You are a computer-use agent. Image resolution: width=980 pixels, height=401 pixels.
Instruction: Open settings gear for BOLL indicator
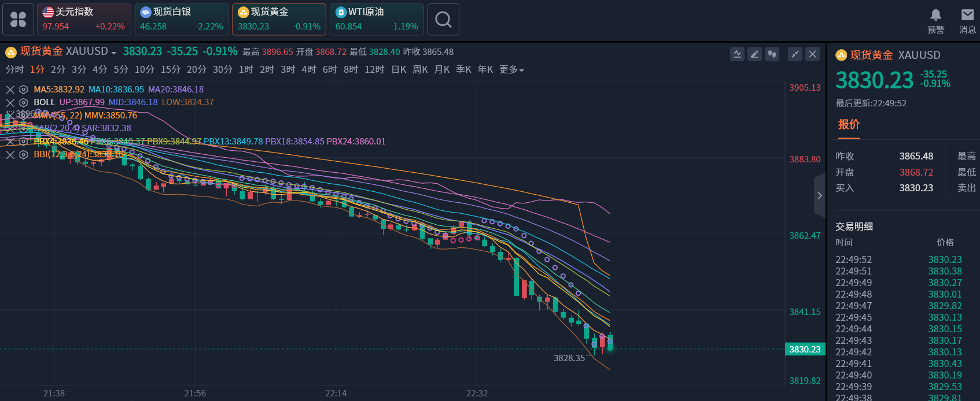coord(23,102)
